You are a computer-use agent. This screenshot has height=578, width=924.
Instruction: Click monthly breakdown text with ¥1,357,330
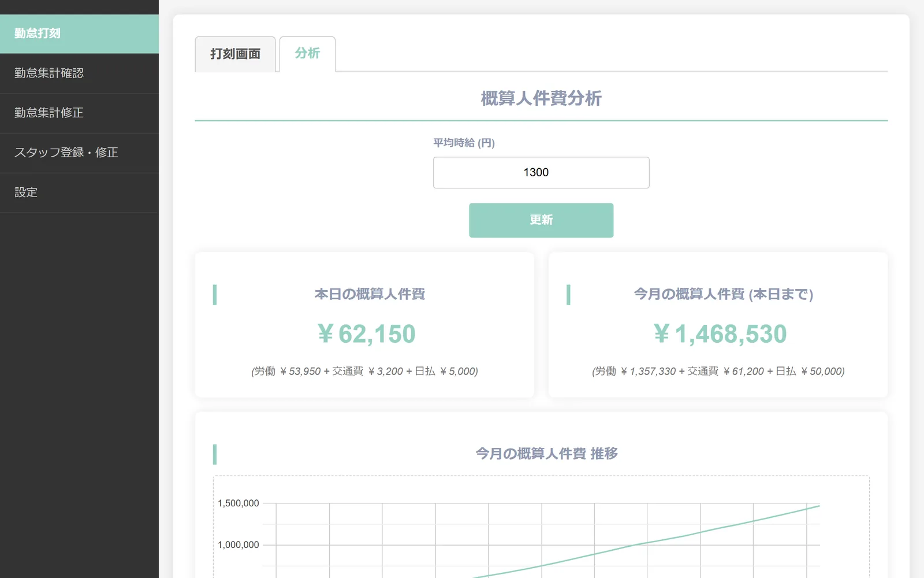718,371
